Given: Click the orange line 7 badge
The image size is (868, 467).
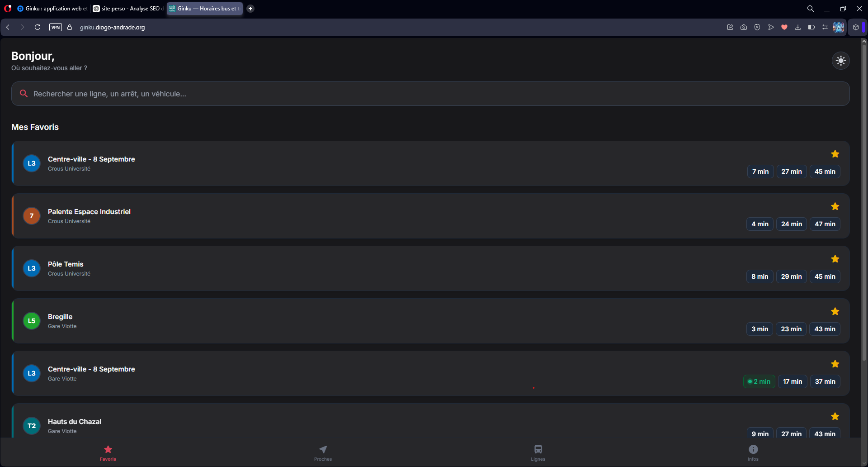Looking at the screenshot, I should click(x=32, y=216).
